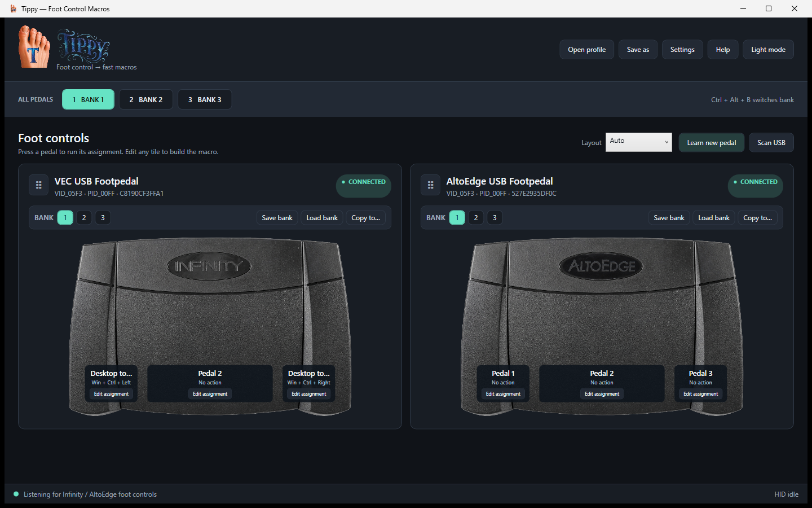Click the Listening for Infinity / AltoEdge status text
The height and width of the screenshot is (508, 812).
click(x=90, y=494)
